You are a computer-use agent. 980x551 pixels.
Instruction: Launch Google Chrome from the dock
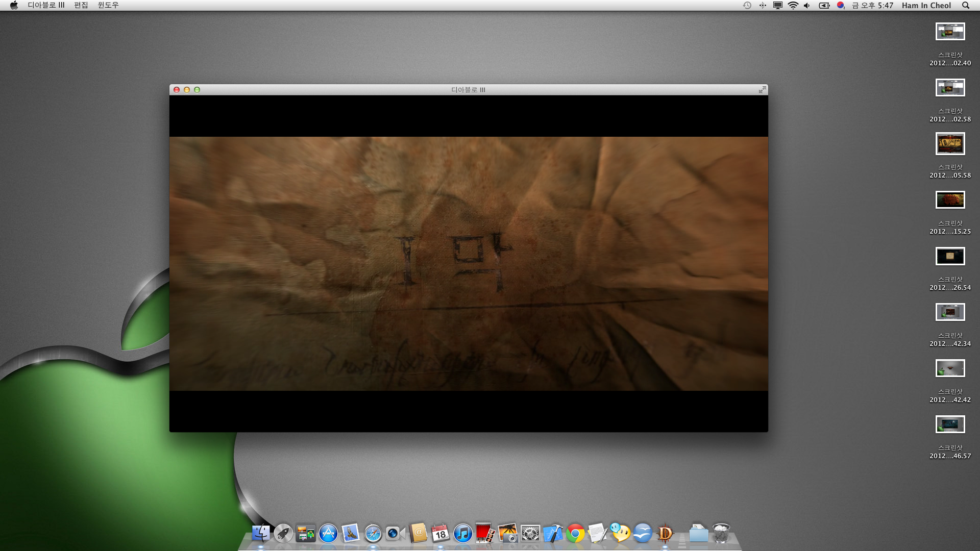(x=575, y=534)
